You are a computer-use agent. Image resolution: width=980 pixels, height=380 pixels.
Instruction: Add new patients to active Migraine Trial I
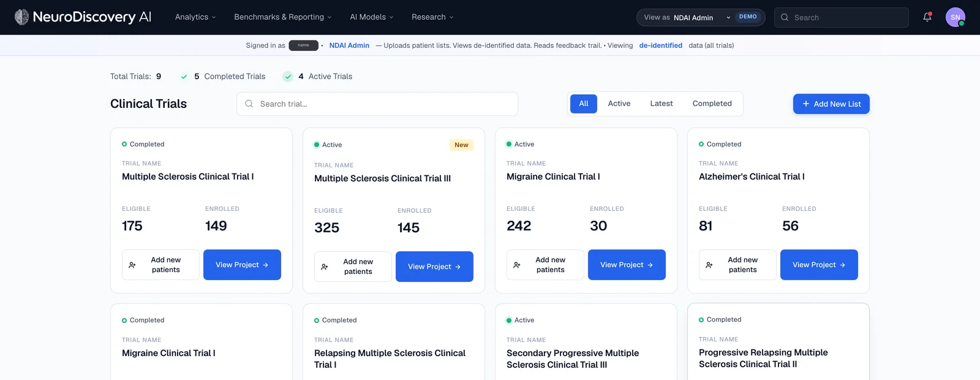pyautogui.click(x=545, y=265)
